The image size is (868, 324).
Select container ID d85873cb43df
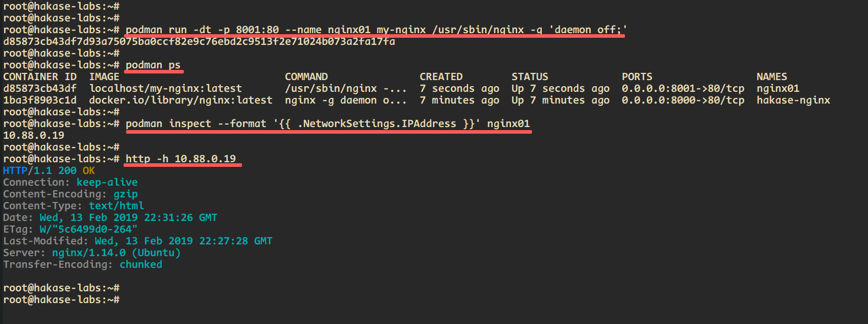click(x=40, y=88)
